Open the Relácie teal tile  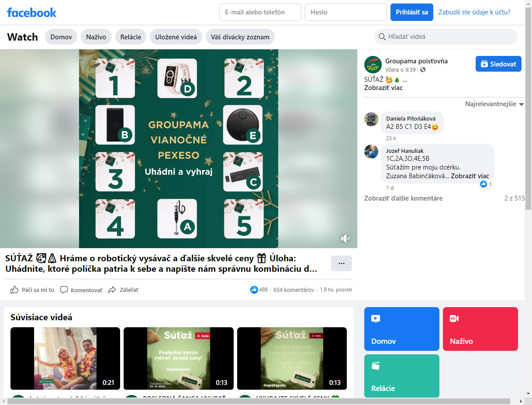pyautogui.click(x=402, y=376)
